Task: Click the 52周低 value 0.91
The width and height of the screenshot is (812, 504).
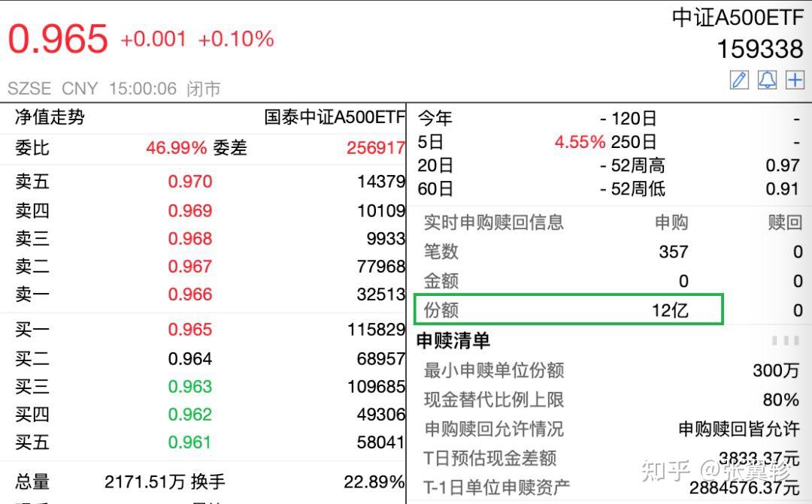Action: pyautogui.click(x=783, y=189)
